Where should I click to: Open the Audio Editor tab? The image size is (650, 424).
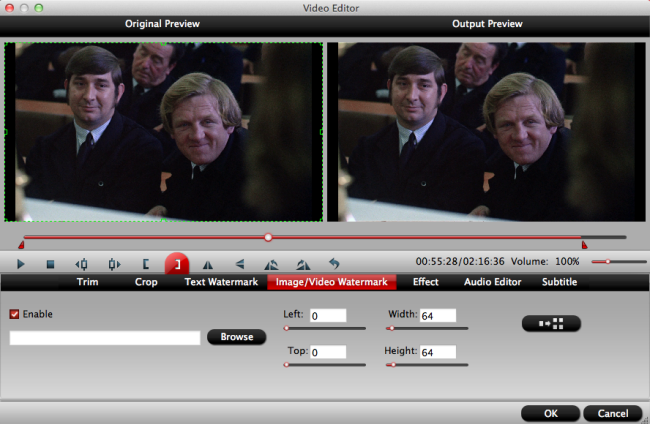click(x=492, y=282)
